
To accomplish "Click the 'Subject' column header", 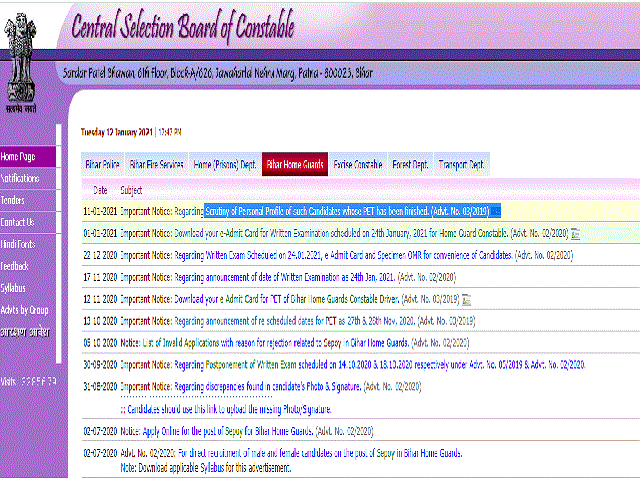I will (131, 190).
